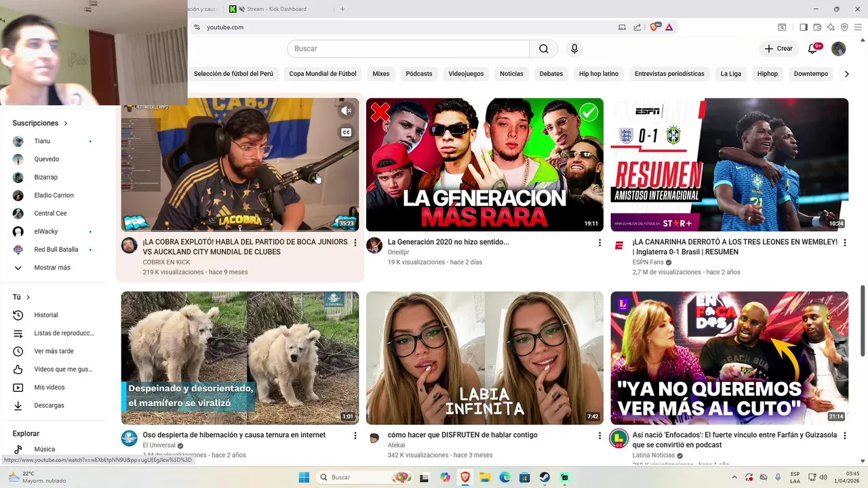Open options menu for La Canarinha video
Screen dimensions: 868x488
pyautogui.click(x=844, y=243)
